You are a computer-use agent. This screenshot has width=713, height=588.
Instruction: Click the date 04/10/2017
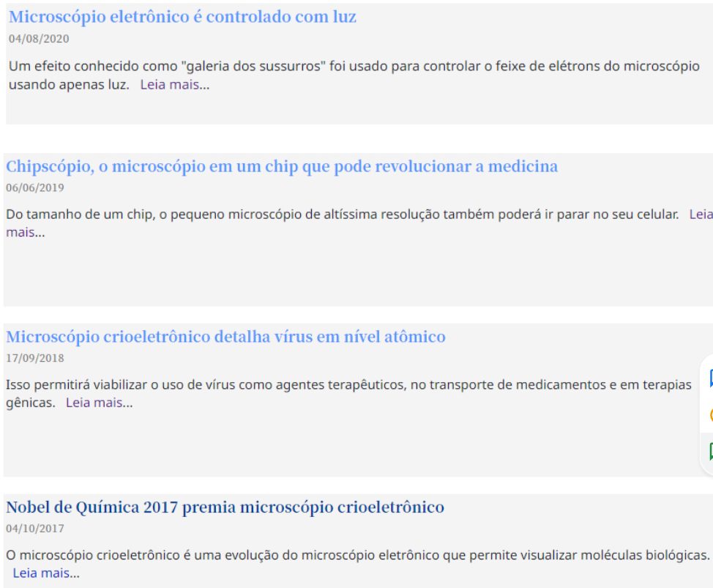pos(35,528)
